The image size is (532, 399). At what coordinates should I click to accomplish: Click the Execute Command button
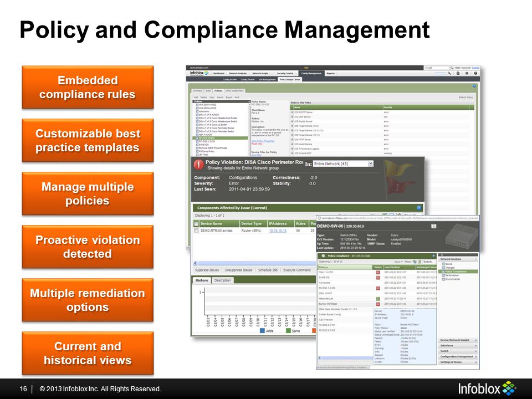pos(297,270)
